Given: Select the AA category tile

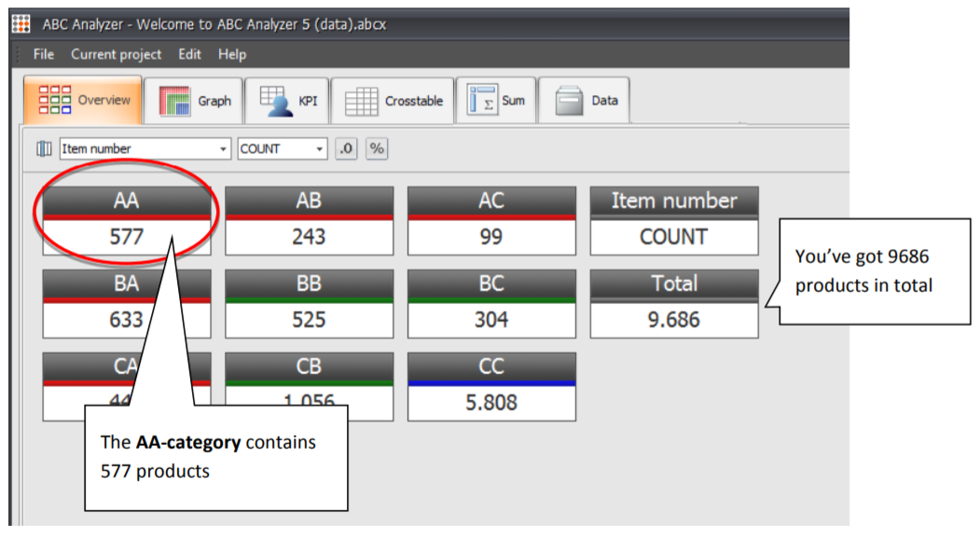Looking at the screenshot, I should [x=127, y=221].
